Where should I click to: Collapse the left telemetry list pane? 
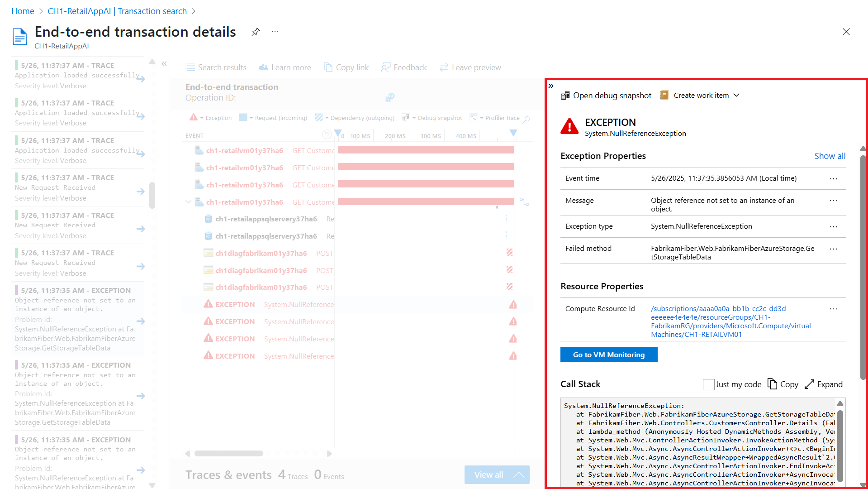164,64
